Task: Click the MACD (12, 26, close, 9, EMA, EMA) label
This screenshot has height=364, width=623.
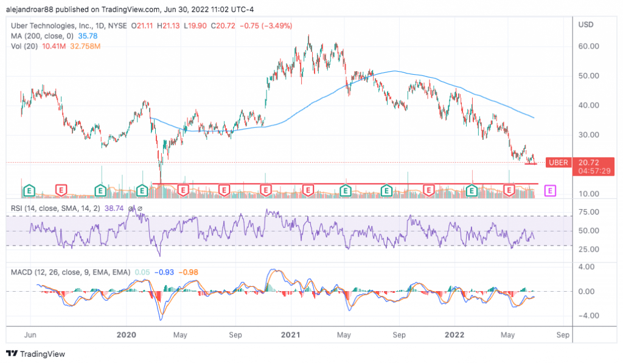Action: click(x=71, y=272)
